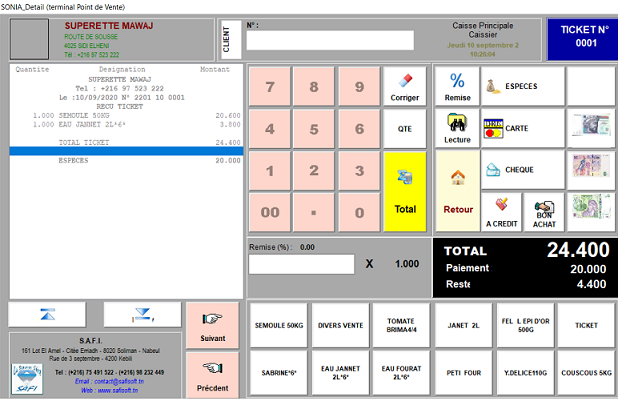The width and height of the screenshot is (618, 401).
Task: Select the green banknote thumbnail beside BON ACHAT
Action: [591, 212]
